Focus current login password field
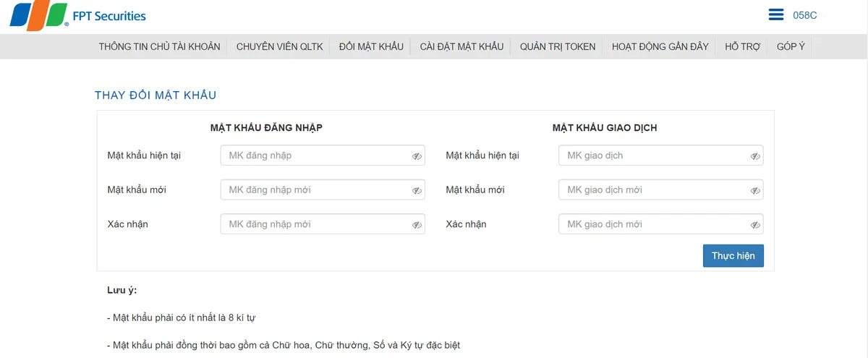Viewport: 868px width, 358px height. [x=323, y=155]
